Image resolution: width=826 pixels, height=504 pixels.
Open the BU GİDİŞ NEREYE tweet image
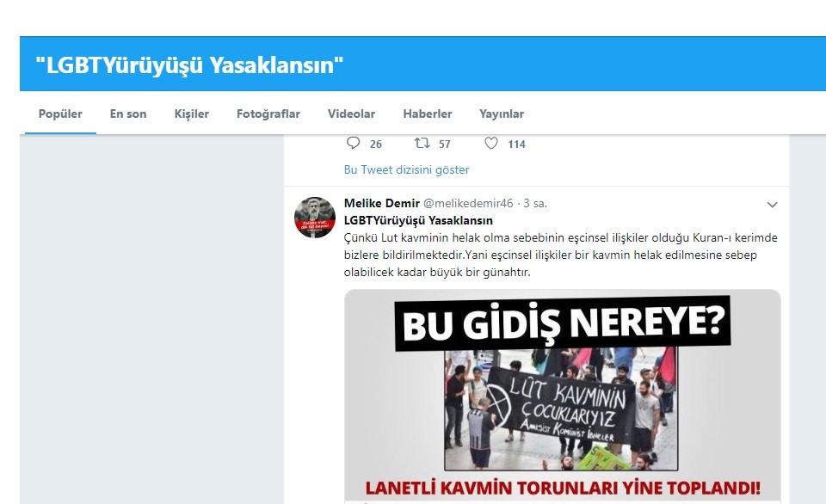pyautogui.click(x=562, y=396)
